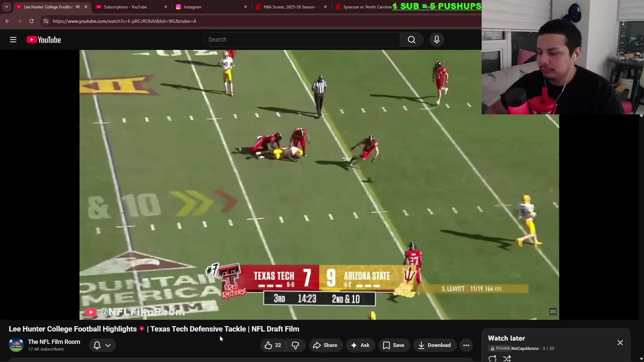Click the Watch later playlist title
The width and height of the screenshot is (644, 362).
click(x=506, y=338)
